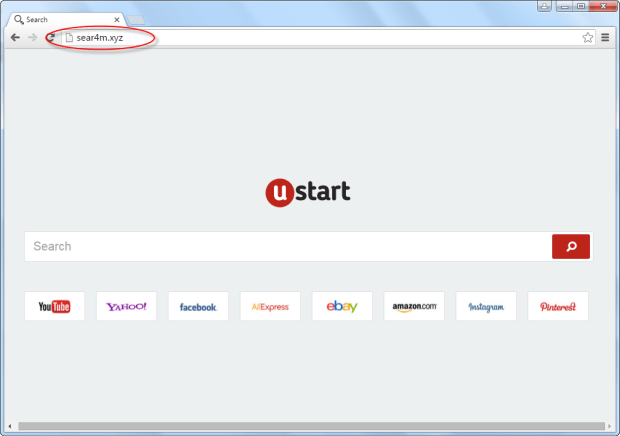Image resolution: width=620 pixels, height=436 pixels.
Task: Open the Instagram shortcut tile
Action: coord(486,306)
